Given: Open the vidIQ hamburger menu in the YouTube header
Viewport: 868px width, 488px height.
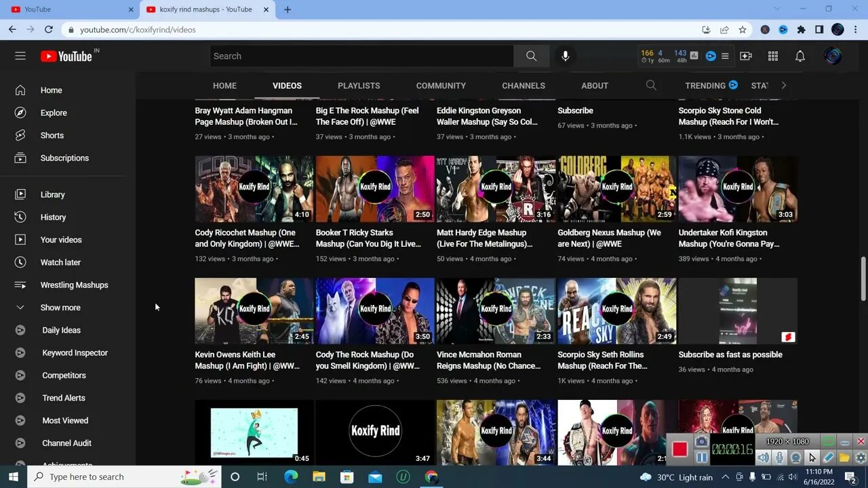Looking at the screenshot, I should [725, 56].
